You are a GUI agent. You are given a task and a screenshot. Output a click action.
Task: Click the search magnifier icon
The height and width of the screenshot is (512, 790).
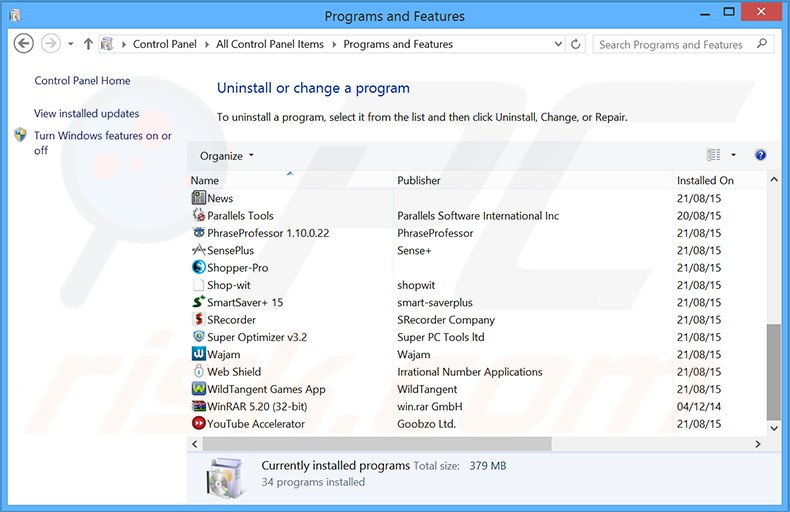click(762, 44)
